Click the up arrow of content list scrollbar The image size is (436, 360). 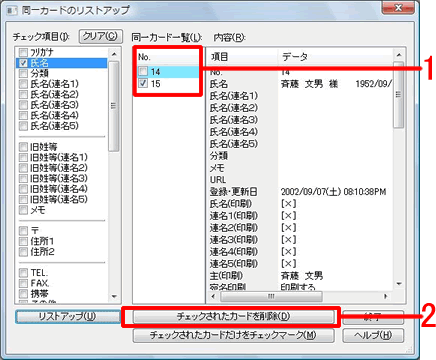pyautogui.click(x=399, y=55)
